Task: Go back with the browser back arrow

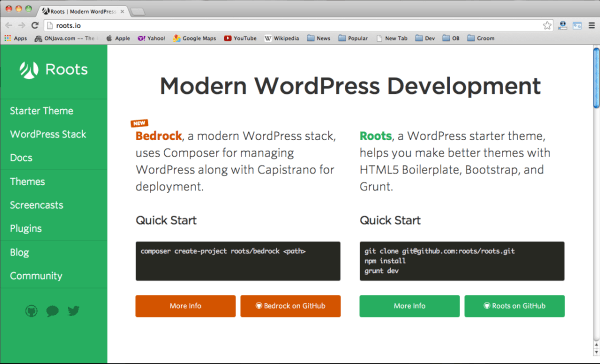Action: tap(9, 25)
